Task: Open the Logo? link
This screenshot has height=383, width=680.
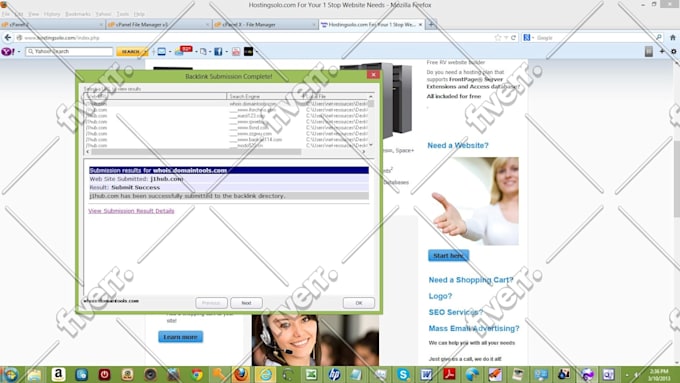Action: pyautogui.click(x=440, y=296)
